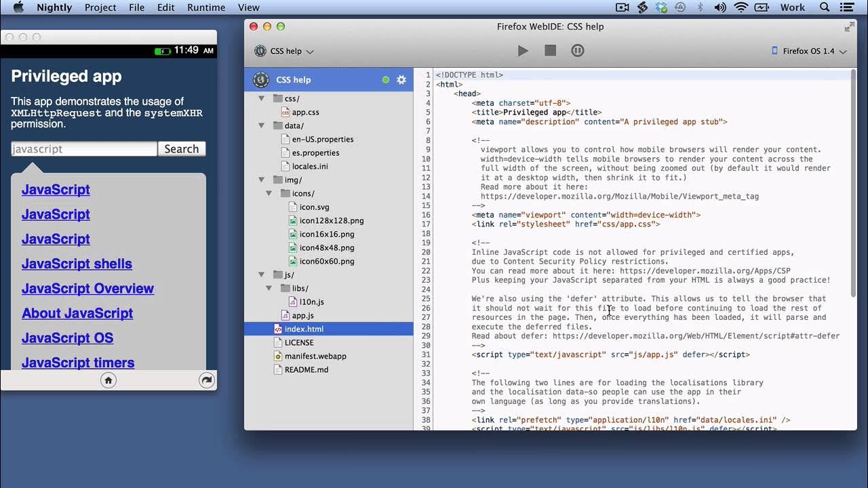Viewport: 868px width, 488px height.
Task: Click the icon60x60.png file icon
Action: [x=293, y=262]
